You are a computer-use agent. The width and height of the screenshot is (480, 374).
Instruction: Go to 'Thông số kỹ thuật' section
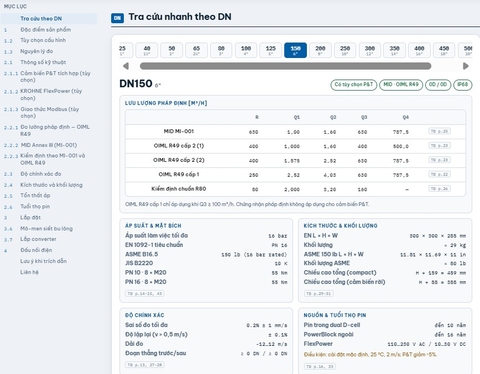click(x=43, y=62)
